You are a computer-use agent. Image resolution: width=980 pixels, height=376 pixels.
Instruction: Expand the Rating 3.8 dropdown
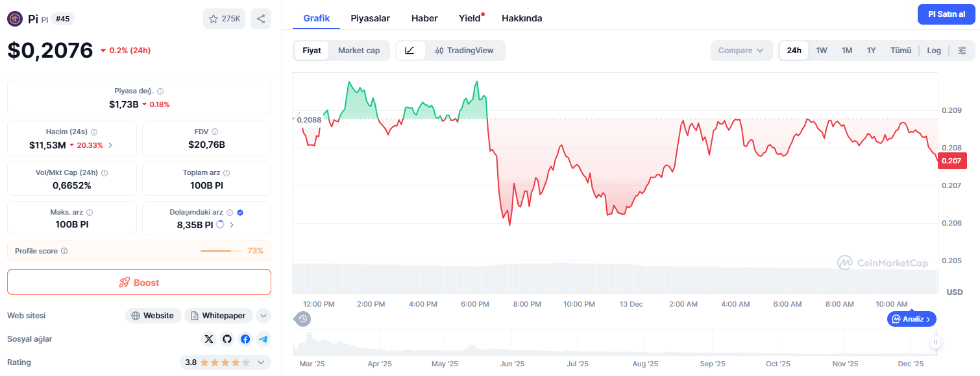[x=261, y=362]
